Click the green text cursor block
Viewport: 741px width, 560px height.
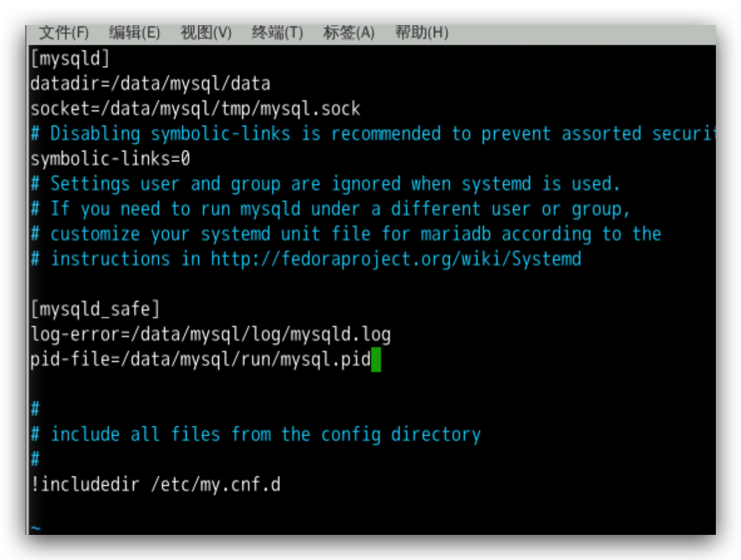[376, 360]
